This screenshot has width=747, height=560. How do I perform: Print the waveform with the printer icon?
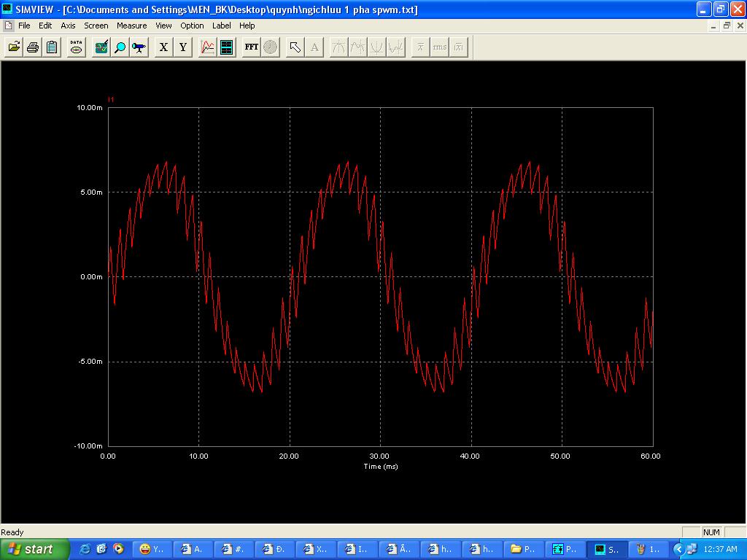tap(33, 47)
